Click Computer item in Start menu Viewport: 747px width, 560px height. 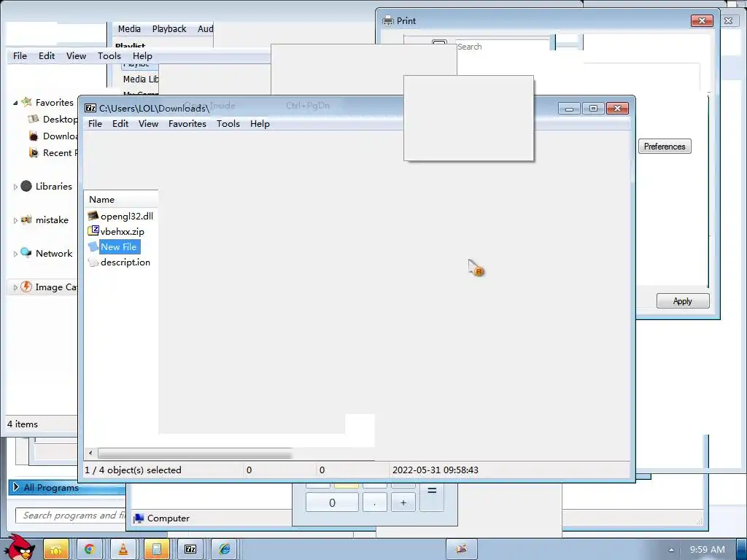[162, 518]
